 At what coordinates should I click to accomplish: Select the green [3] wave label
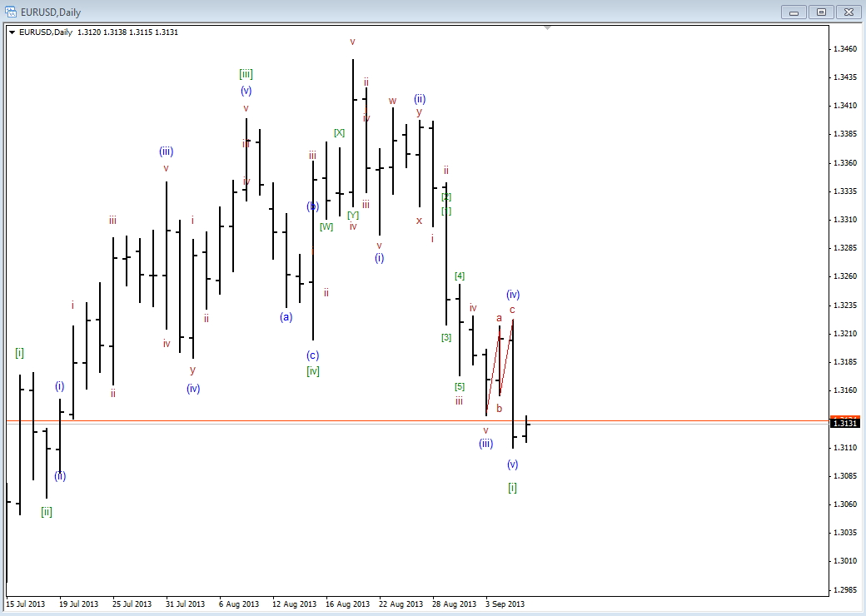(446, 337)
